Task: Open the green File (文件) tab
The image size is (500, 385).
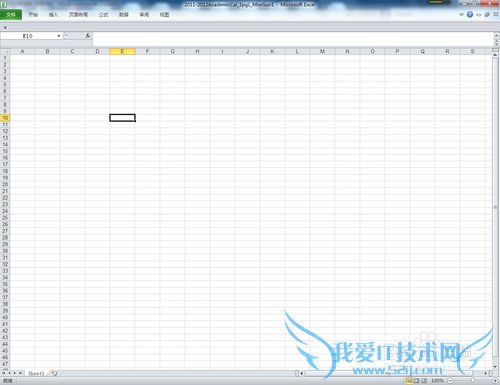Action: point(11,15)
